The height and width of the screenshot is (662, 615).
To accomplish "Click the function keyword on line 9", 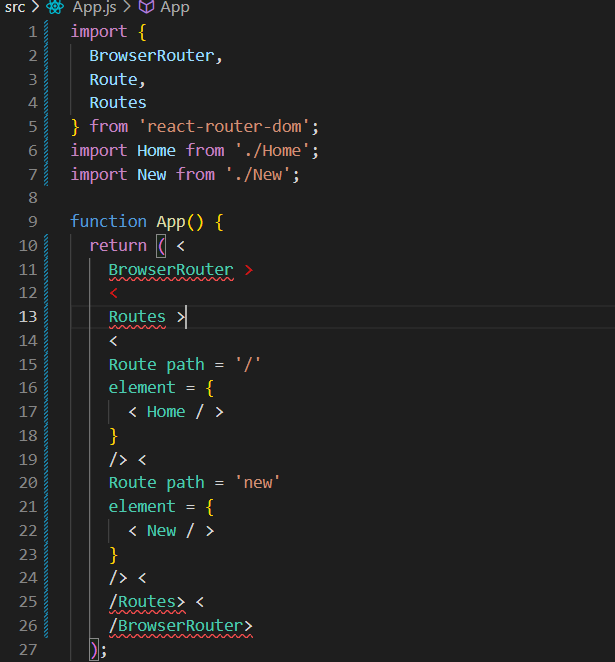I will 108,222.
